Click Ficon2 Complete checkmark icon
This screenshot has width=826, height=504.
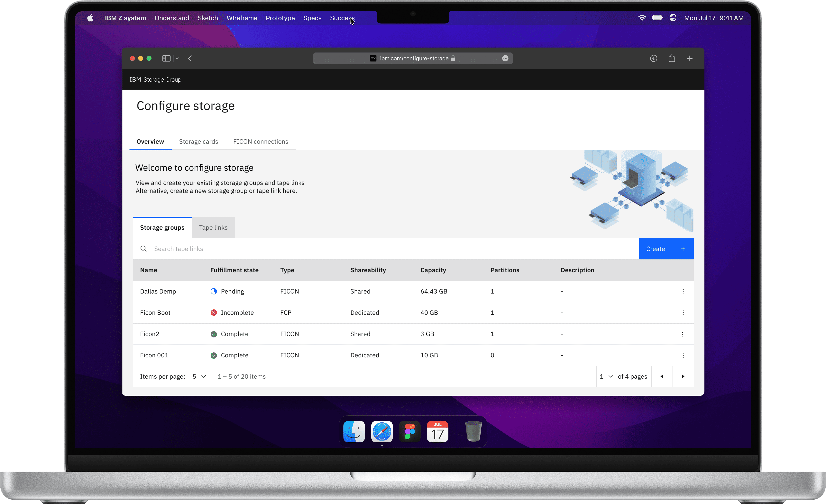point(214,334)
